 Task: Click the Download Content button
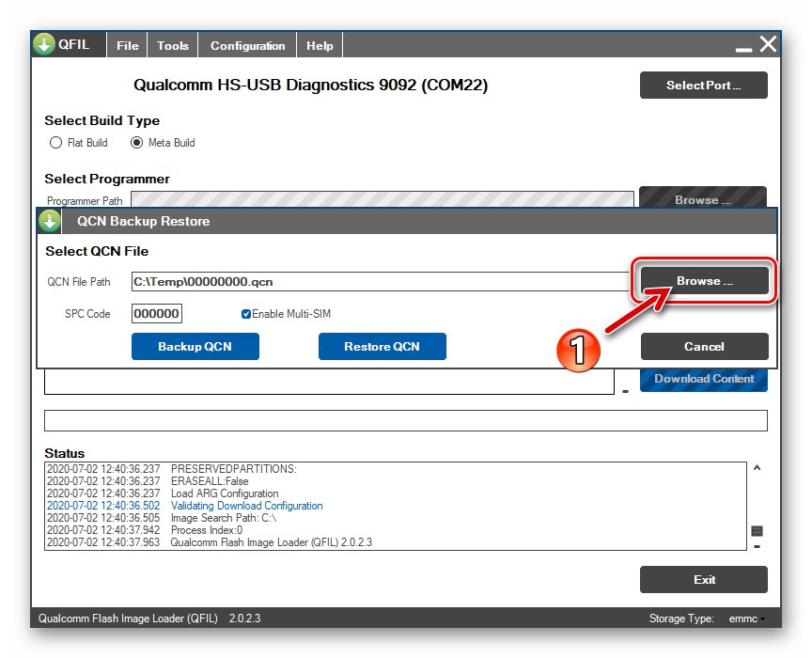coord(704,379)
